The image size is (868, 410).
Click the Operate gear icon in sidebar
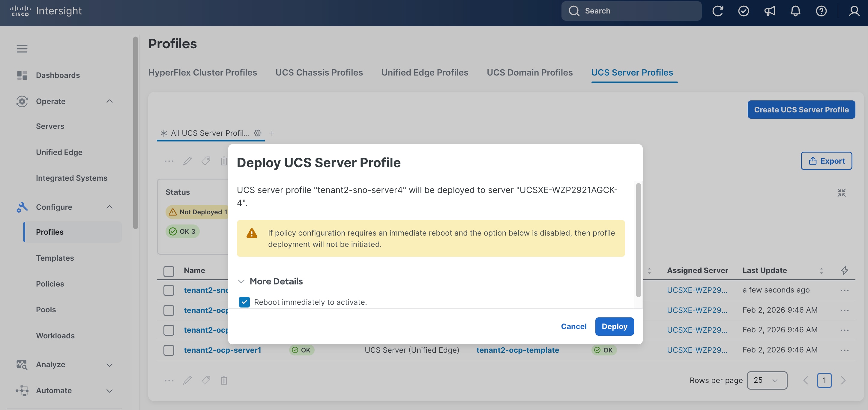point(22,101)
